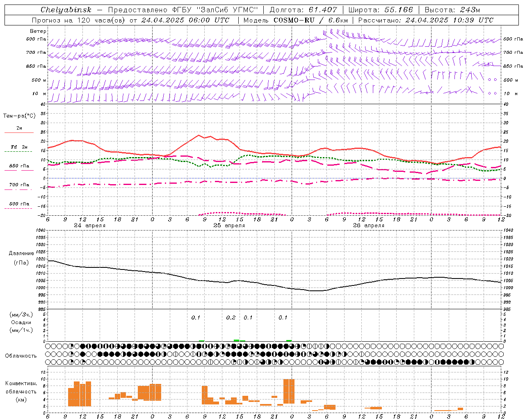Click the Chelyabinsk station title

pyautogui.click(x=66, y=10)
